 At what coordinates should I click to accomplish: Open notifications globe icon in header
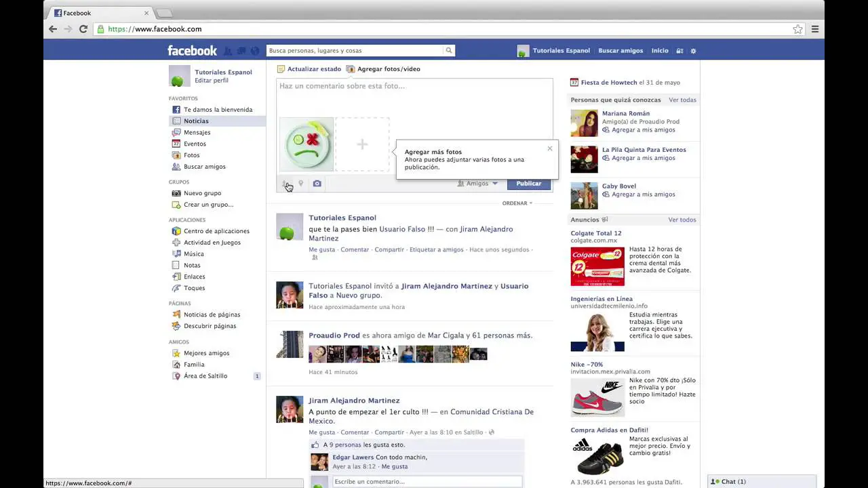[255, 51]
